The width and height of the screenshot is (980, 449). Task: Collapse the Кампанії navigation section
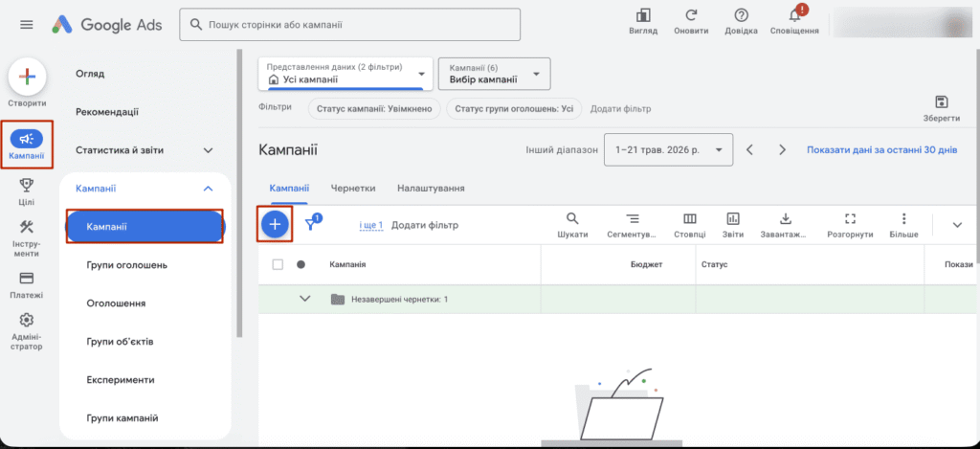pos(209,189)
